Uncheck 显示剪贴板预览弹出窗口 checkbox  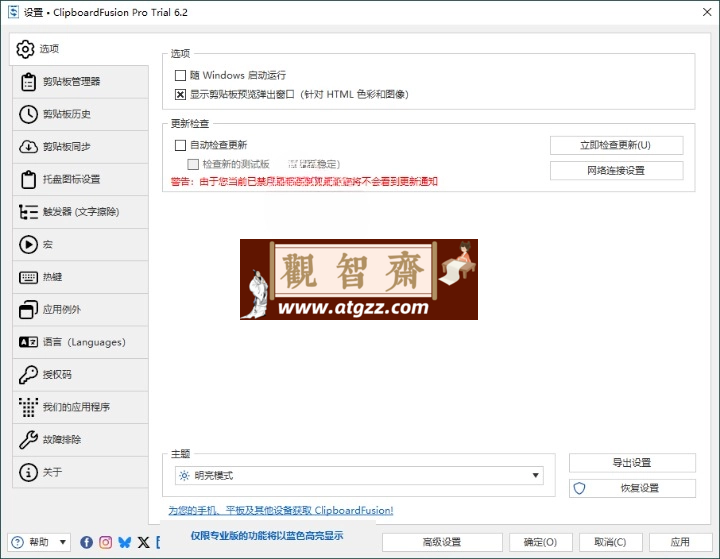click(x=180, y=95)
